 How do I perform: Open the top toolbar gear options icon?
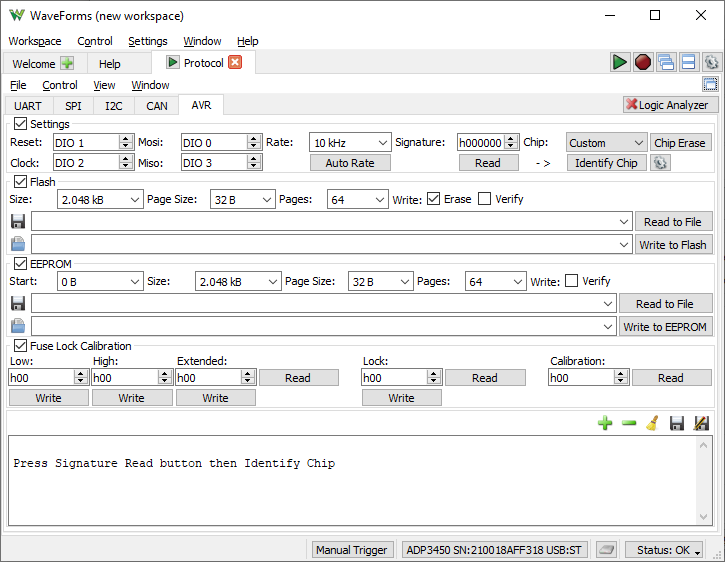(x=712, y=62)
